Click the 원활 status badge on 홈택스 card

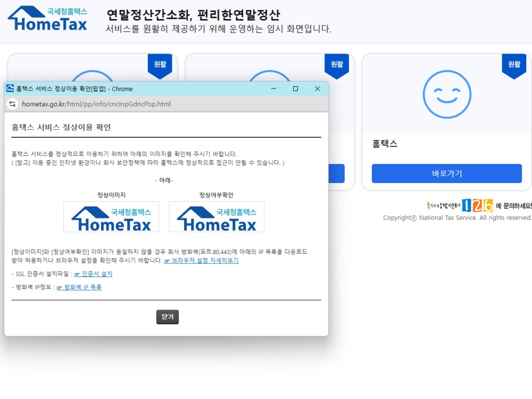pyautogui.click(x=514, y=66)
